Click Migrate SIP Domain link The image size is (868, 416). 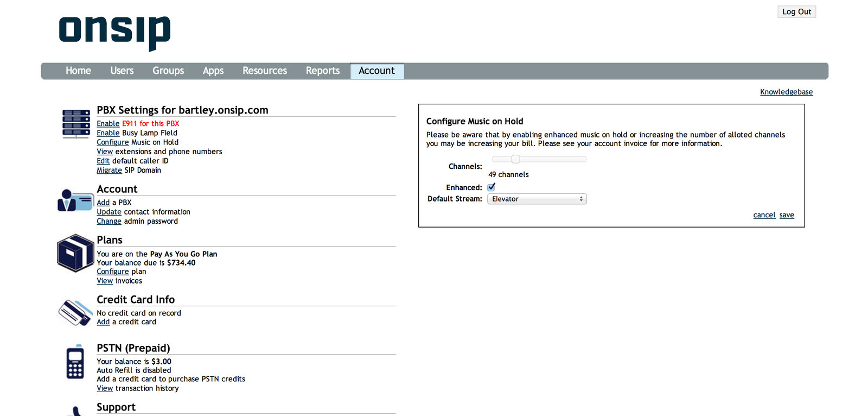pyautogui.click(x=109, y=171)
